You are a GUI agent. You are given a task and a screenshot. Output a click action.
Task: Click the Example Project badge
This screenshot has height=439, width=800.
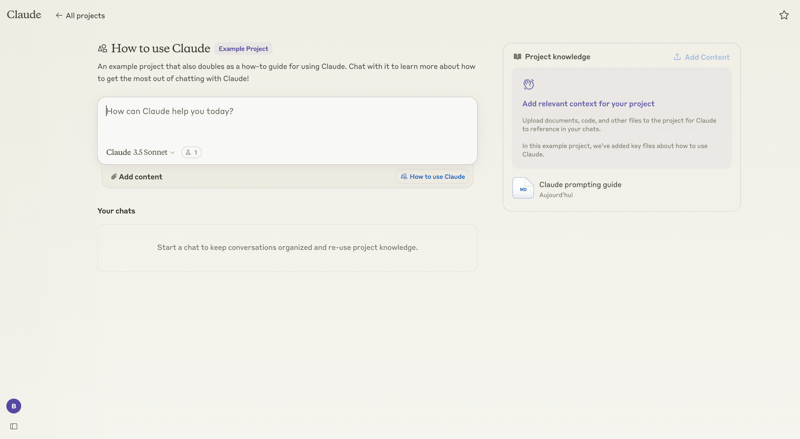pos(243,49)
